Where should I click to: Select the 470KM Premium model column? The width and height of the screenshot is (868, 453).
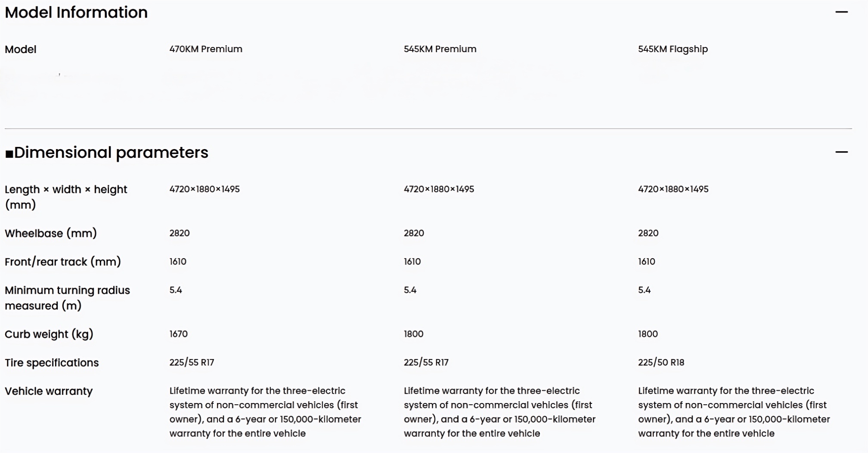(x=206, y=49)
